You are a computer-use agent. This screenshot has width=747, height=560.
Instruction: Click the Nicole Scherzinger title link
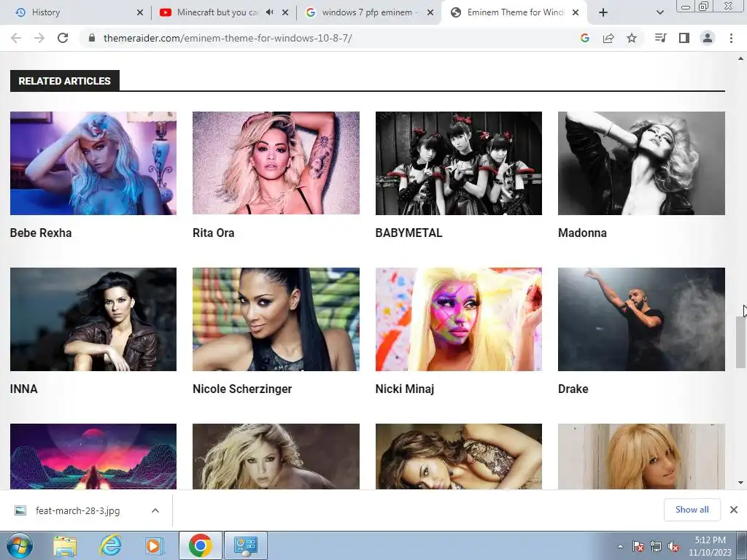click(242, 389)
